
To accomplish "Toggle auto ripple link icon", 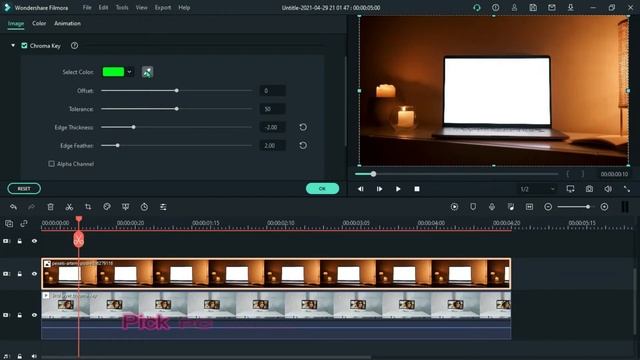I will (24, 223).
